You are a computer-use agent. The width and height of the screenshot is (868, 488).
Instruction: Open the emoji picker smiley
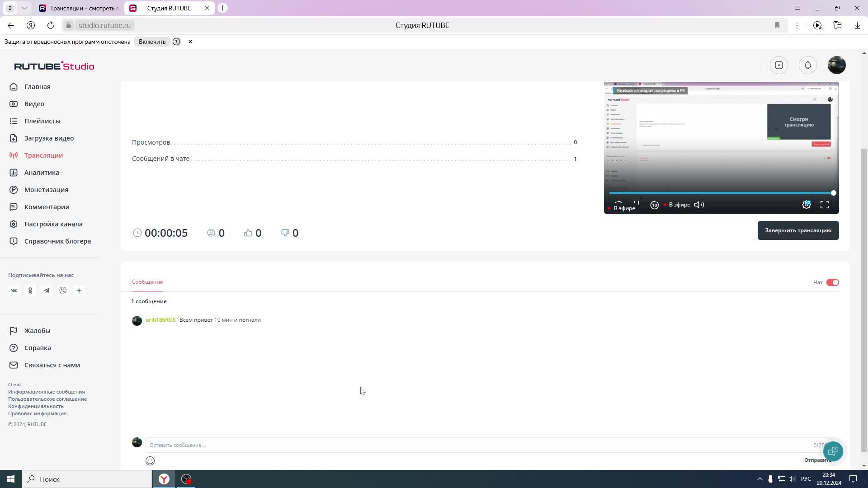point(150,461)
